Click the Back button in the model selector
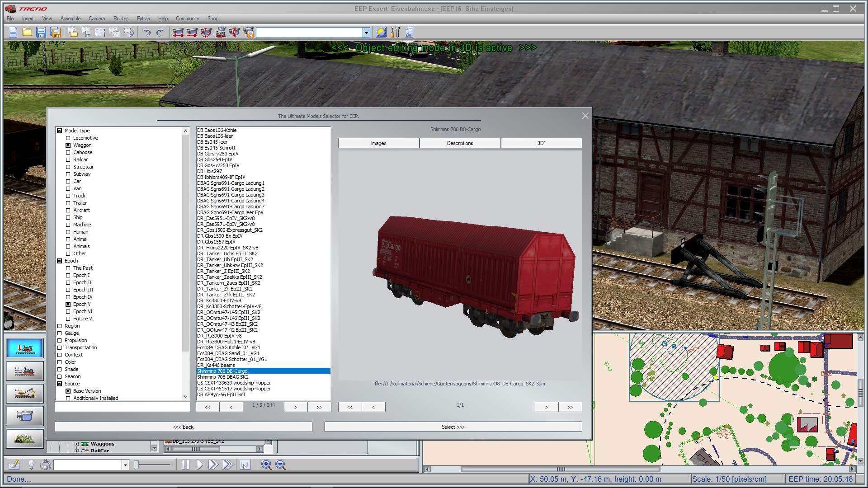The height and width of the screenshot is (488, 868). (183, 427)
